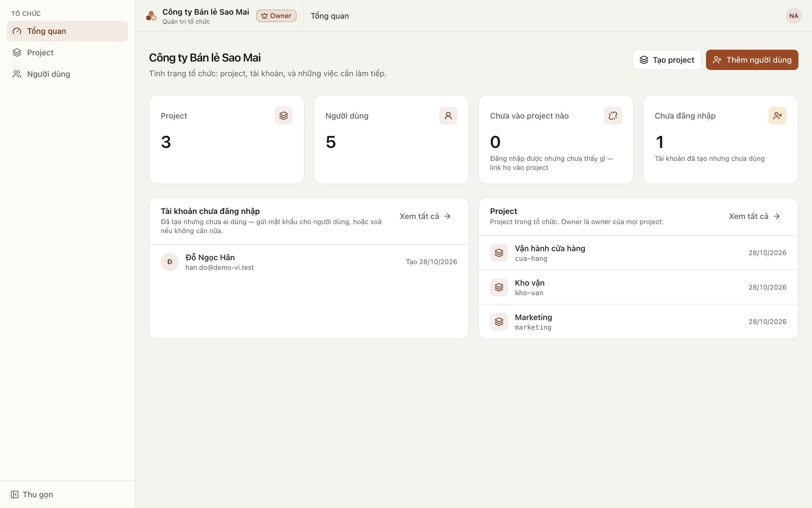Click the Đ avatar of Đỗ Ngọc Hân
Viewport: 812px width, 508px height.
point(169,262)
